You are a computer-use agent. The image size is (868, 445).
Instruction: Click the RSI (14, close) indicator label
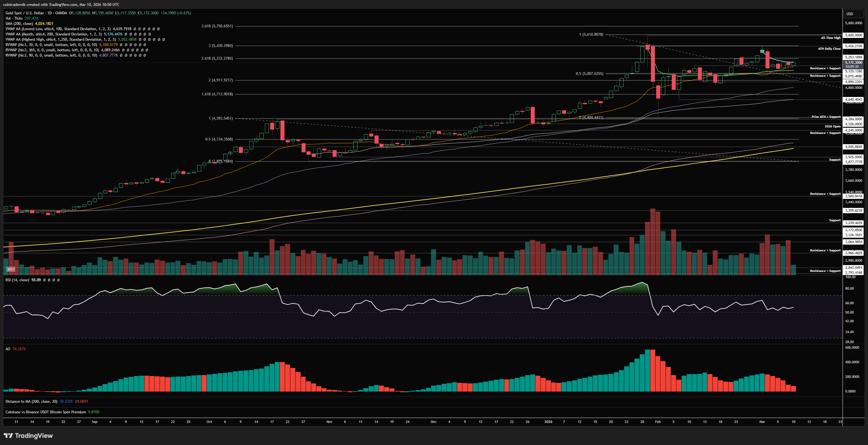point(17,280)
